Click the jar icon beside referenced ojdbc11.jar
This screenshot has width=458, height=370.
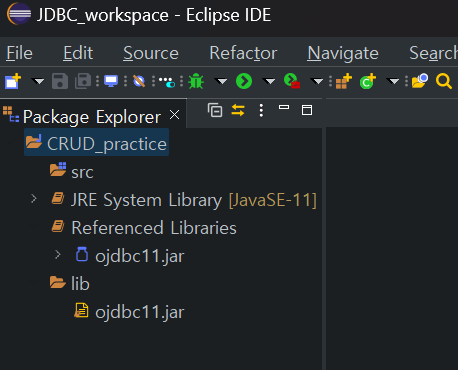coord(82,254)
